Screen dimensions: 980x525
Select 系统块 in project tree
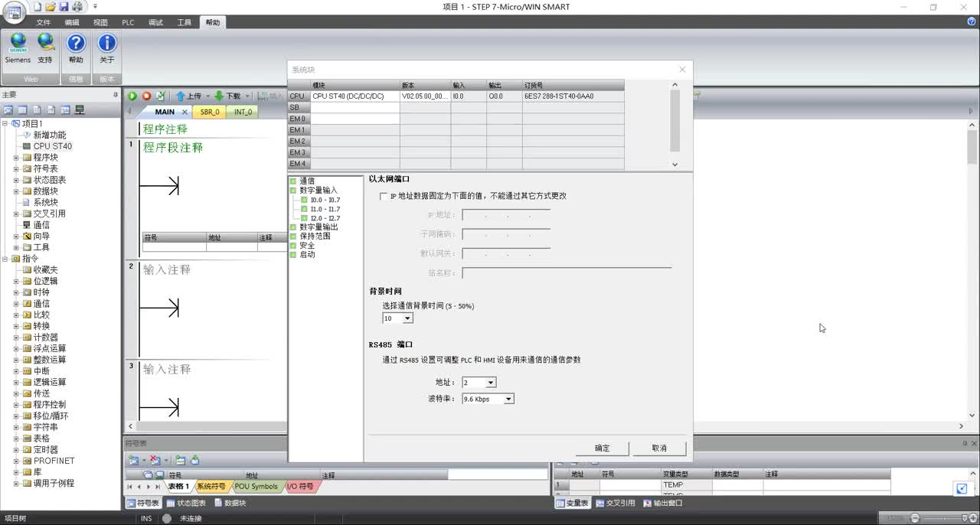[x=45, y=203]
